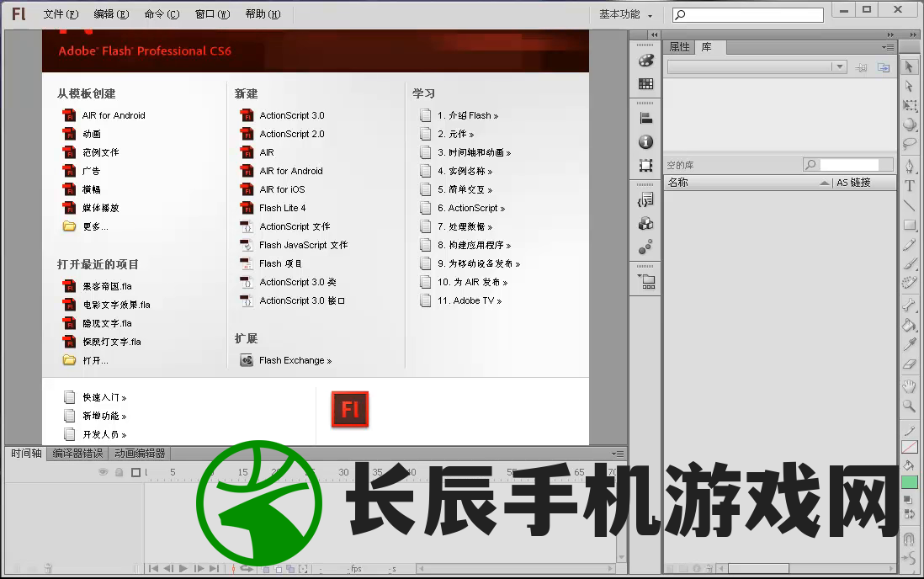924x579 pixels.
Task: Click the library search field
Action: pyautogui.click(x=848, y=164)
